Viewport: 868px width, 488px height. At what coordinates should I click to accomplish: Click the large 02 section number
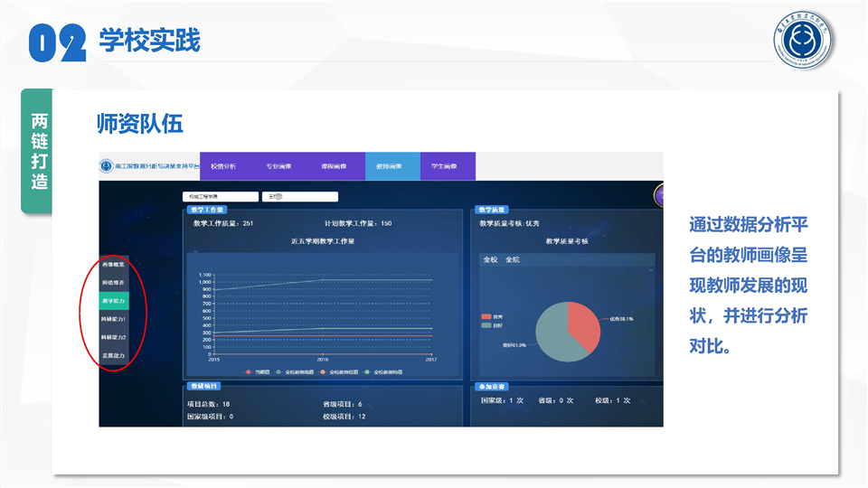click(x=58, y=42)
